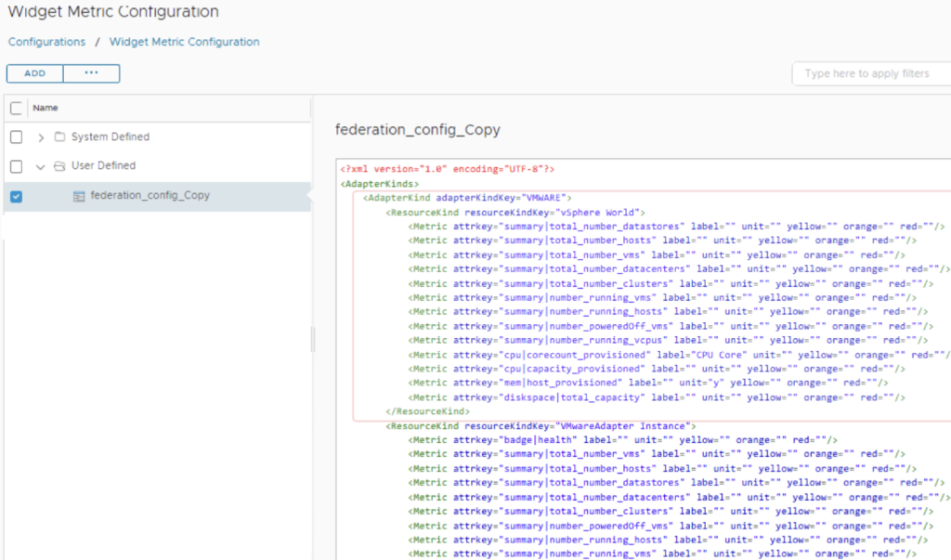
Task: Click the ResourceKind "VMwareAdapter Instance" line
Action: (x=541, y=426)
